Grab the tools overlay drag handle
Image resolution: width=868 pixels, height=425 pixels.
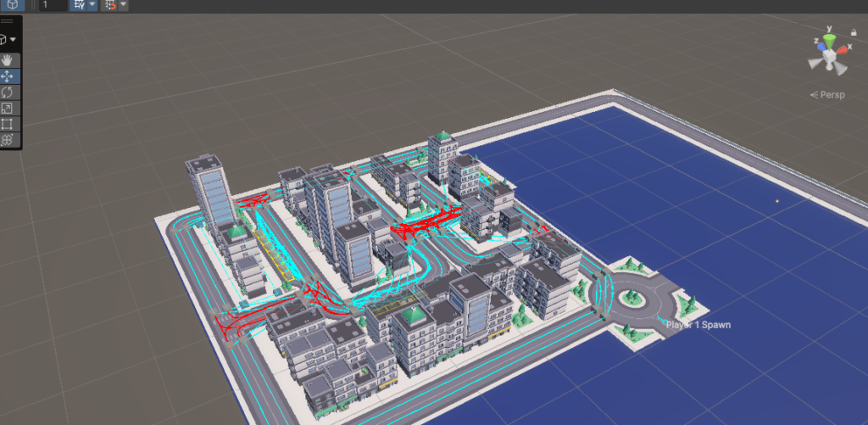7,21
